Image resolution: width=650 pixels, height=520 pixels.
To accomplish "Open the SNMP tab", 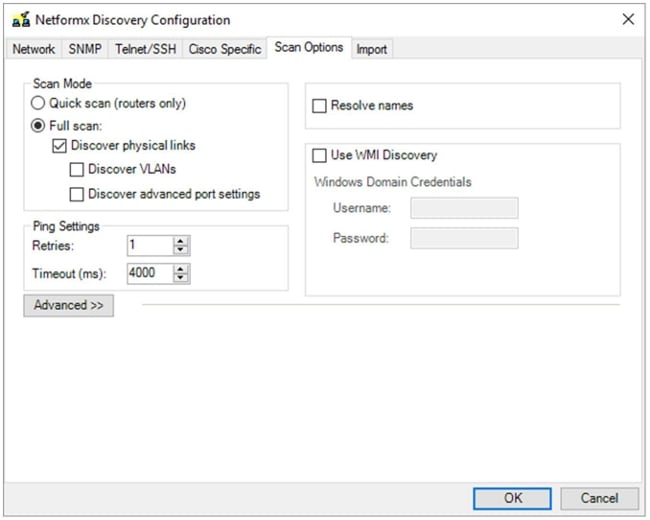I will pos(85,49).
